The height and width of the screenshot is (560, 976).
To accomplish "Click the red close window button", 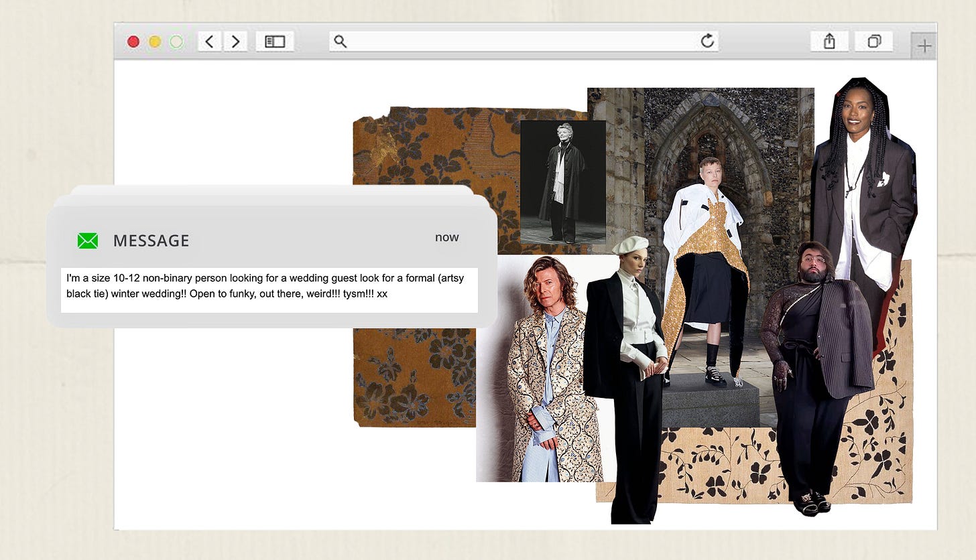I will [x=133, y=42].
